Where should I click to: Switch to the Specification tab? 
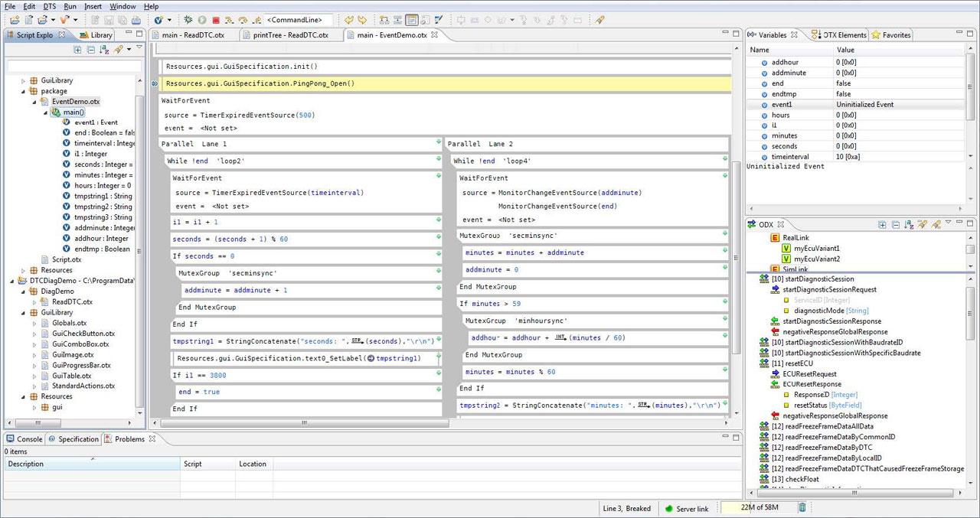(x=73, y=439)
